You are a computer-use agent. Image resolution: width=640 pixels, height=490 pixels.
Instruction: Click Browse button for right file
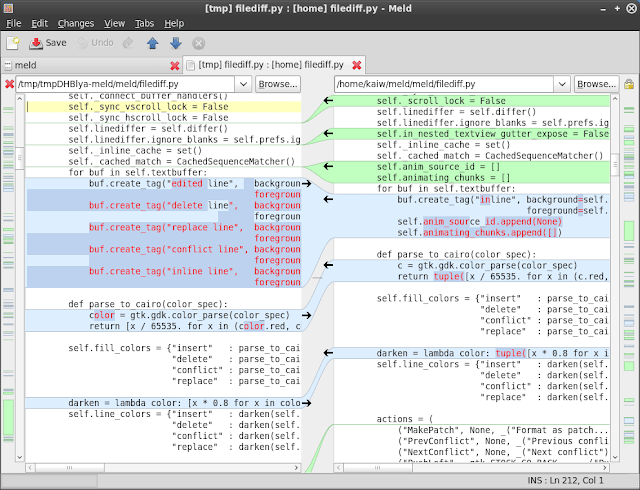[x=596, y=84]
